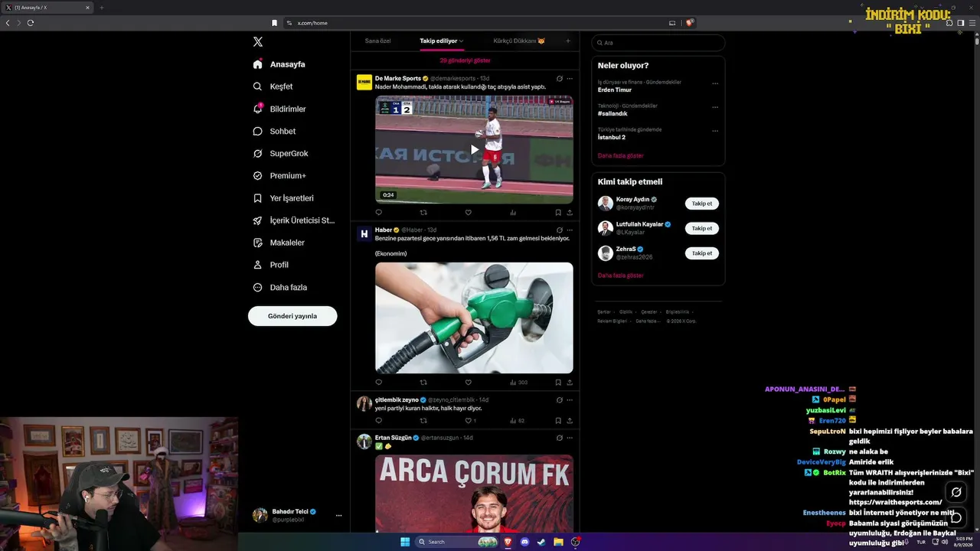Share the Haber benzin post
The height and width of the screenshot is (551, 980).
pyautogui.click(x=570, y=382)
